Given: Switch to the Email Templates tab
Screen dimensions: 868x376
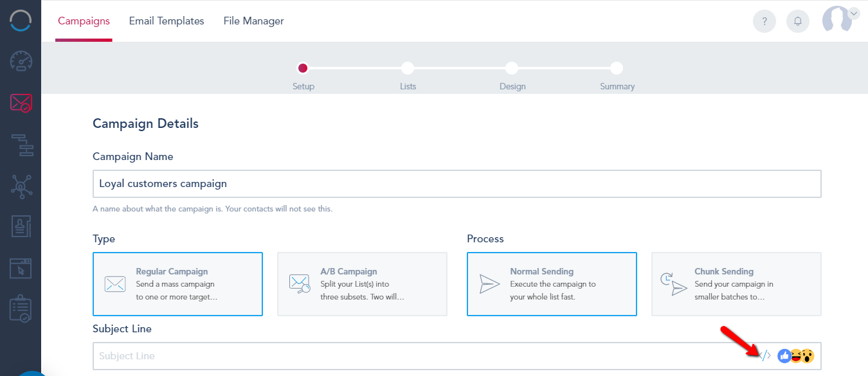Looking at the screenshot, I should [x=167, y=21].
